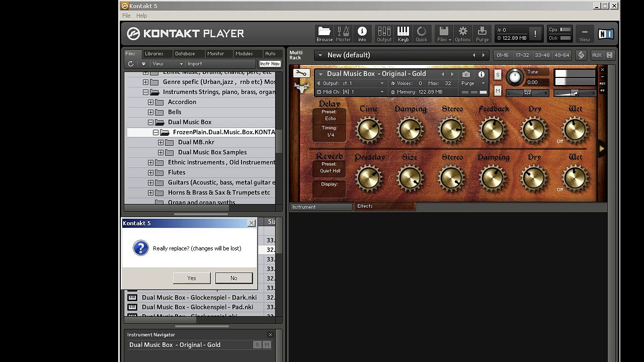Mute instrument in Instrument Navigator

point(267,345)
